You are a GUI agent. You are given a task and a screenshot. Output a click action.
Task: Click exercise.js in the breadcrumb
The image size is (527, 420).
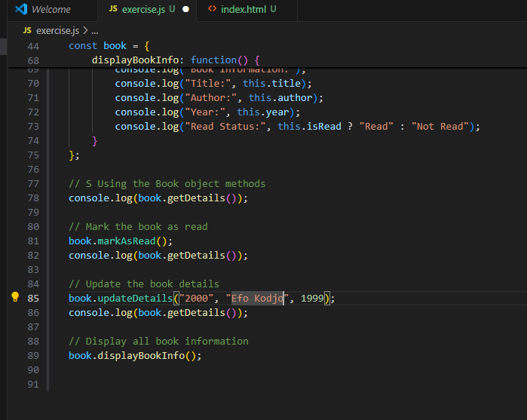58,31
